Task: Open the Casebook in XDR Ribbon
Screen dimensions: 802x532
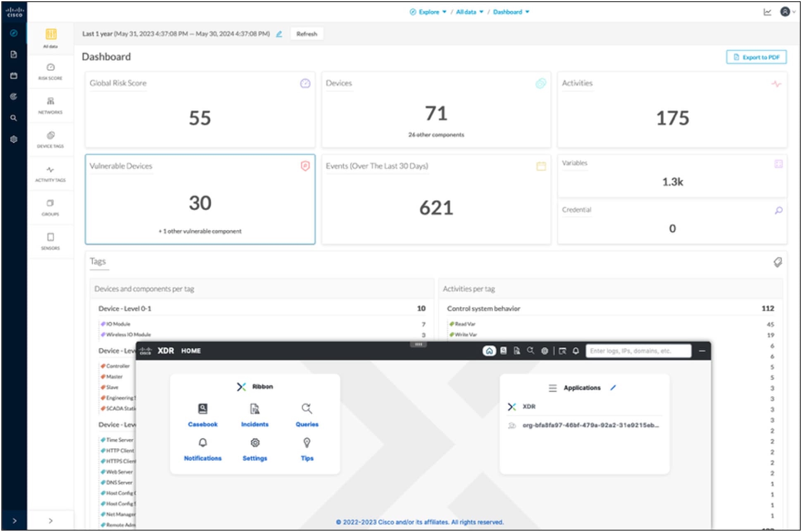Action: [x=203, y=415]
